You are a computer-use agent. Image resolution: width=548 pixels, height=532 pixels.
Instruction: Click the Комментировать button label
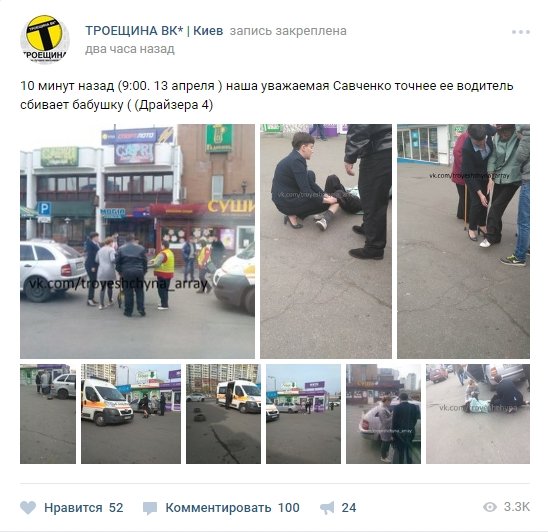218,508
